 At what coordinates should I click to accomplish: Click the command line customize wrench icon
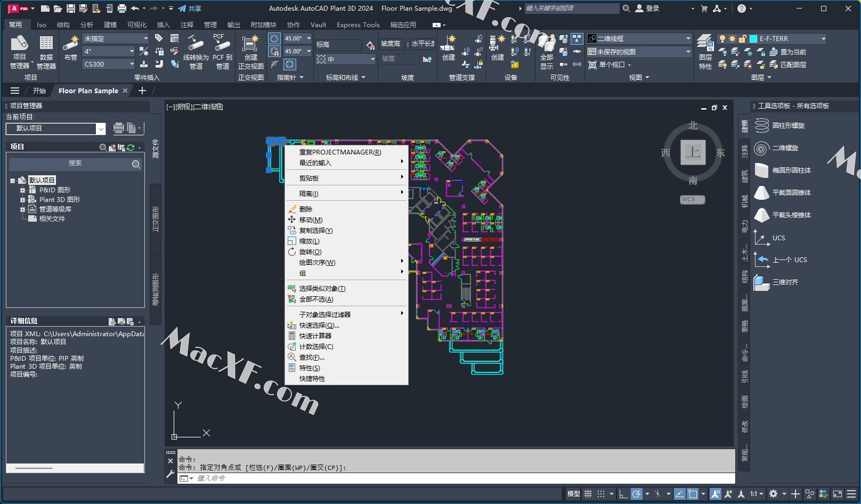pyautogui.click(x=170, y=474)
